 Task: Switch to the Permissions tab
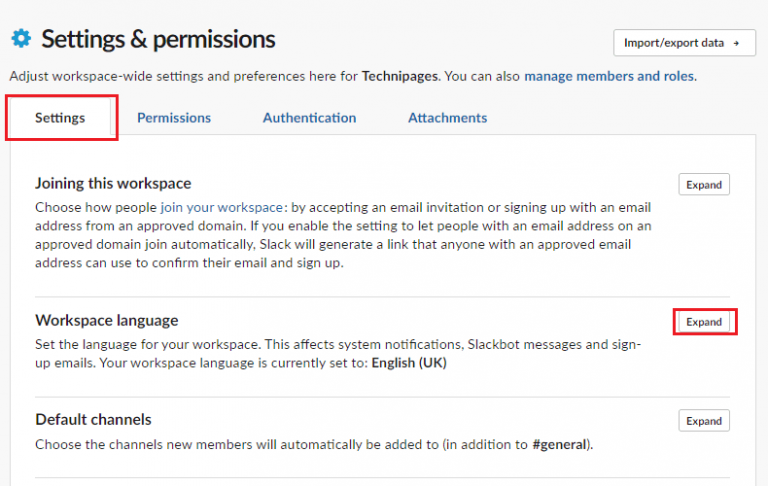(x=174, y=117)
